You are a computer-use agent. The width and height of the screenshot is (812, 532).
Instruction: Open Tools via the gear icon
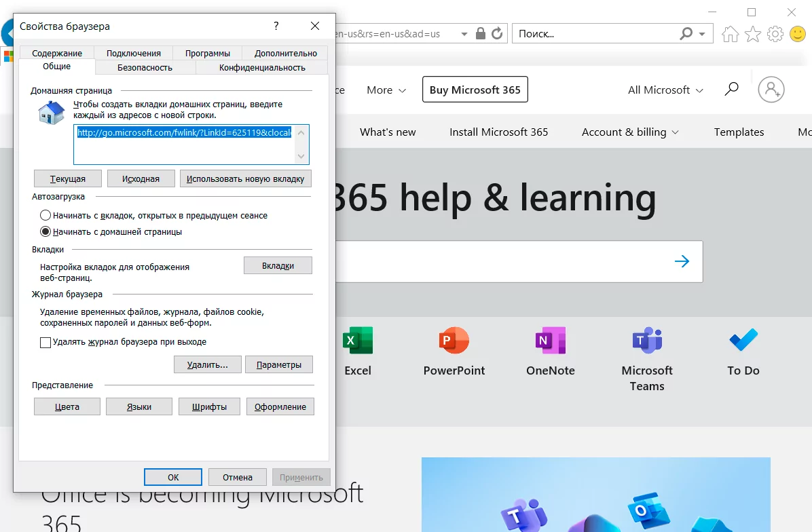(775, 34)
